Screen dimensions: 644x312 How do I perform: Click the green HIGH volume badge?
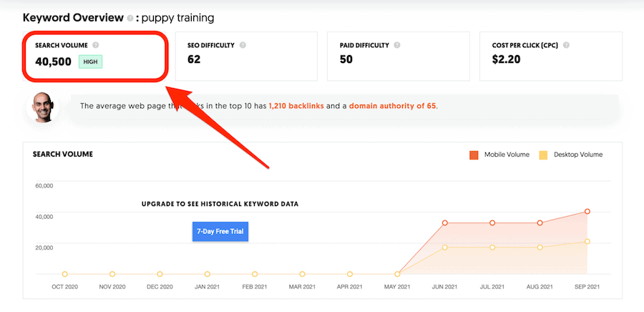92,62
